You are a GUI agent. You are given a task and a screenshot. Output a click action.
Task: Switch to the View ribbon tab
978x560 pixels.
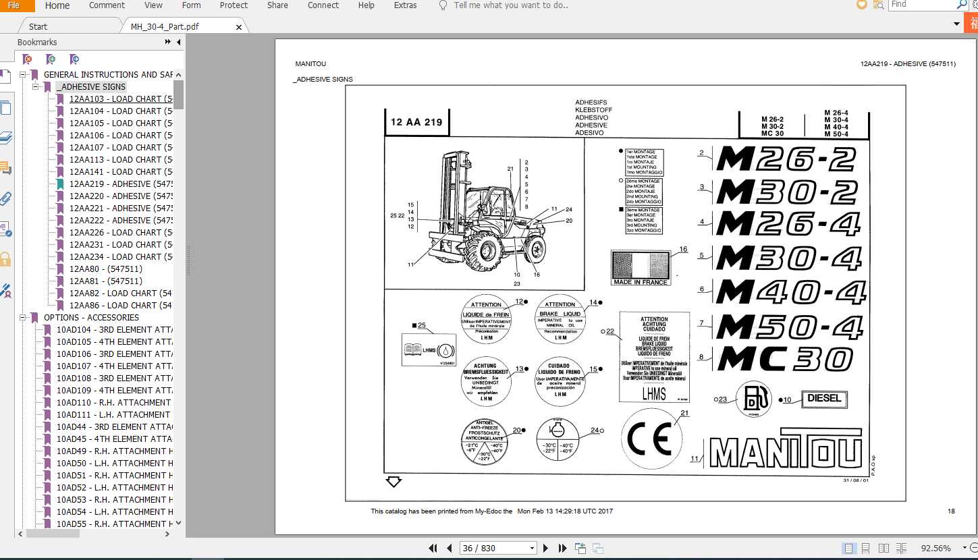153,5
